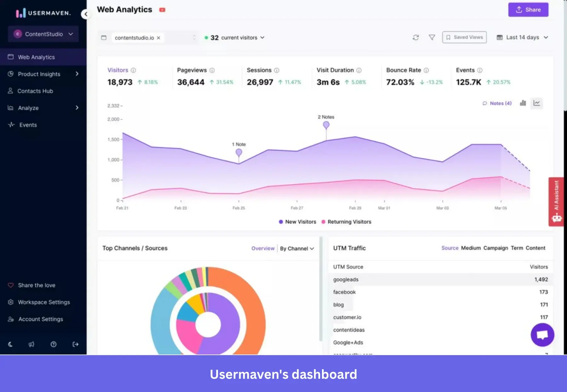Image resolution: width=567 pixels, height=392 pixels.
Task: Switch UTM Traffic to the Medium tab
Action: [471, 248]
